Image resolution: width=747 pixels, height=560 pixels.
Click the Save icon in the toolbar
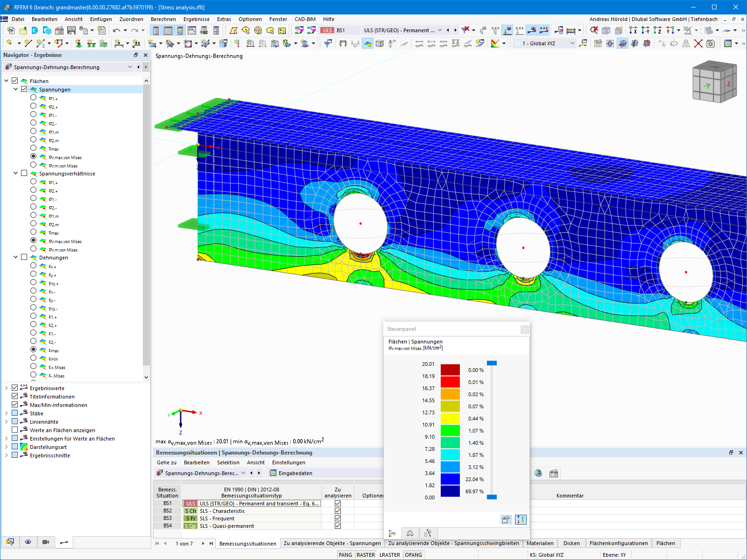tap(71, 30)
